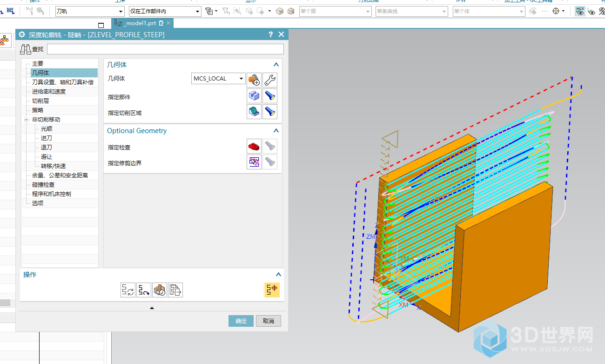
Task: Click the 指定部件 select part icon
Action: coord(254,96)
